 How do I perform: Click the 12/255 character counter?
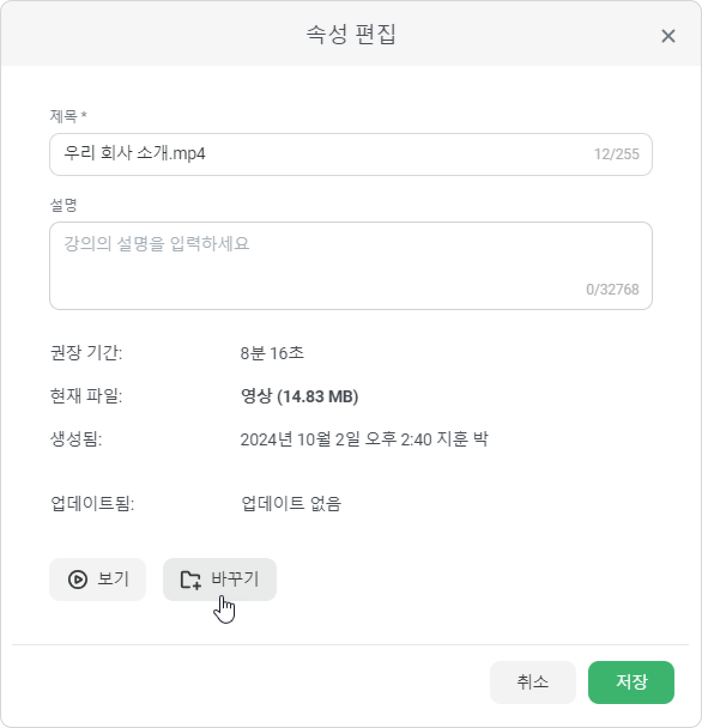(x=616, y=154)
